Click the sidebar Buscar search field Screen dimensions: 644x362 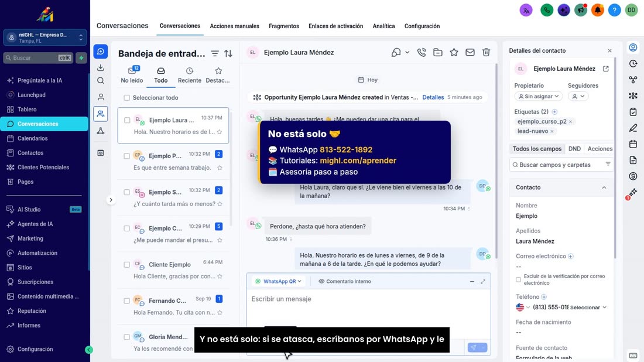click(38, 58)
